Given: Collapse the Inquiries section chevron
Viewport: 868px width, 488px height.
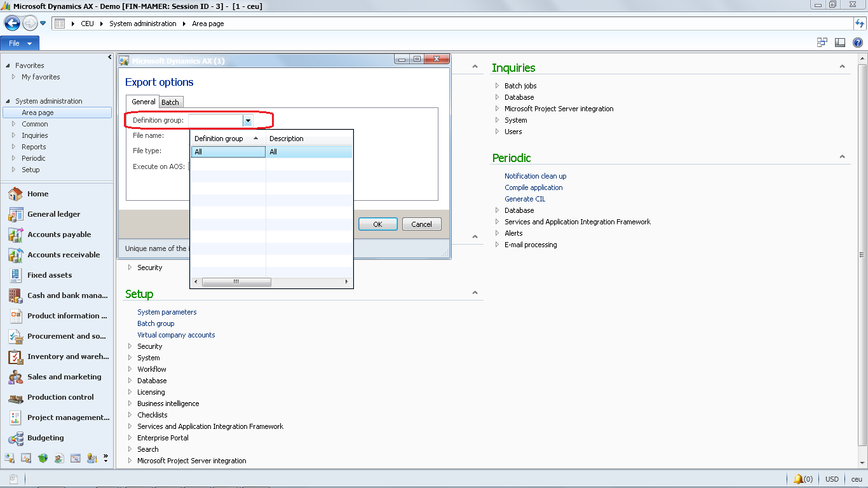Looking at the screenshot, I should click(842, 67).
